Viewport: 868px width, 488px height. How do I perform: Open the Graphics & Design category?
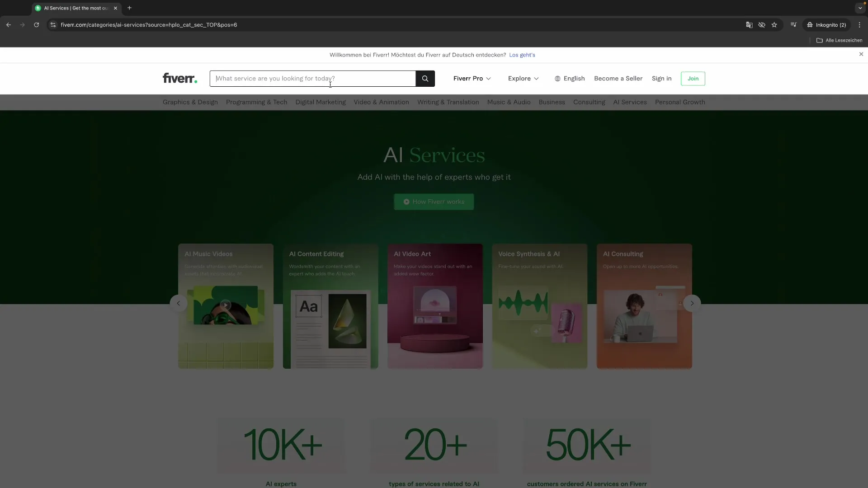[x=190, y=102]
